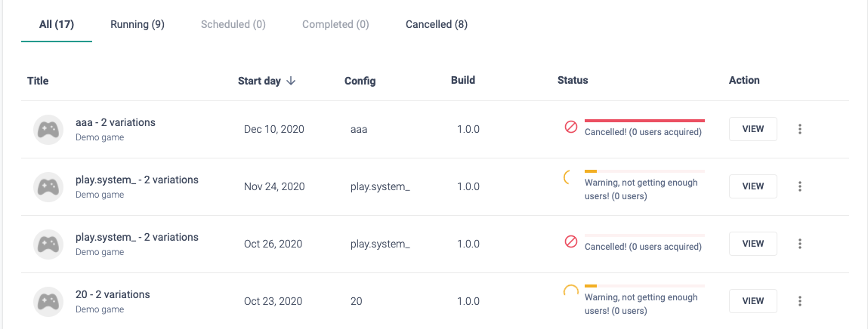Viewport: 868px width, 329px height.
Task: Click gamepad icon of aaa experiment
Action: click(x=48, y=130)
